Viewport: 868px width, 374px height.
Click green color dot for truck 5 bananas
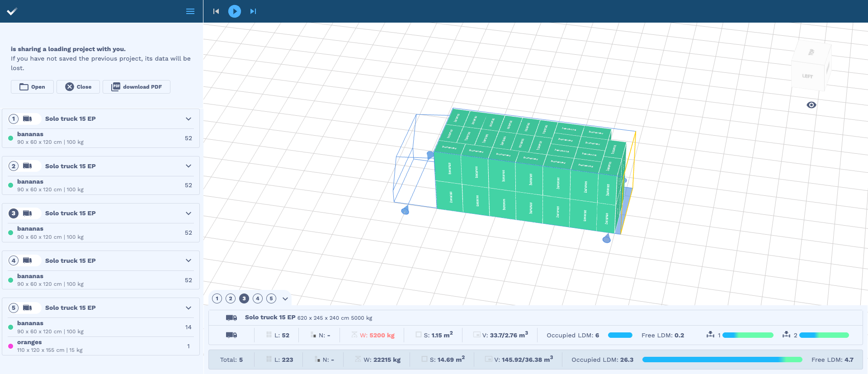tap(10, 327)
